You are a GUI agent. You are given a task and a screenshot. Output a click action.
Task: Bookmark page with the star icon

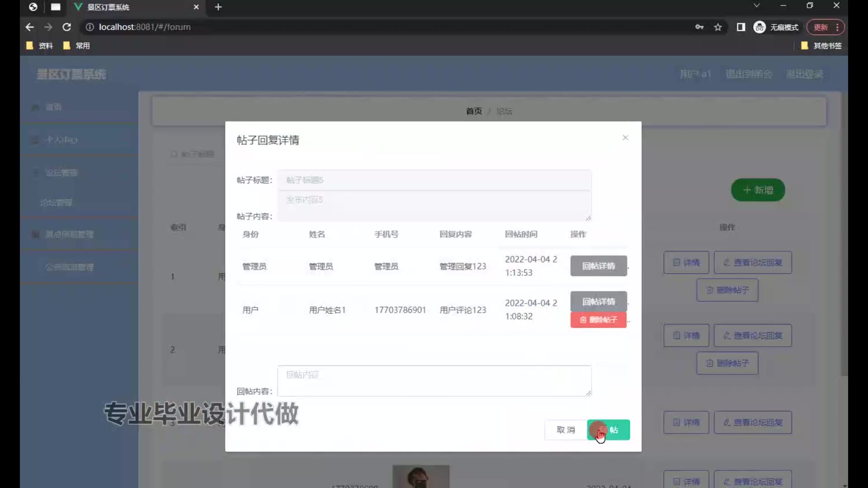pyautogui.click(x=718, y=27)
